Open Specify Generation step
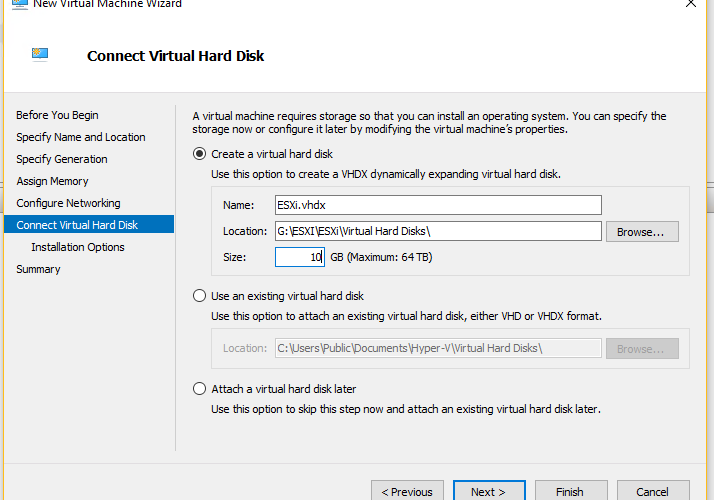The image size is (714, 500). 62,159
